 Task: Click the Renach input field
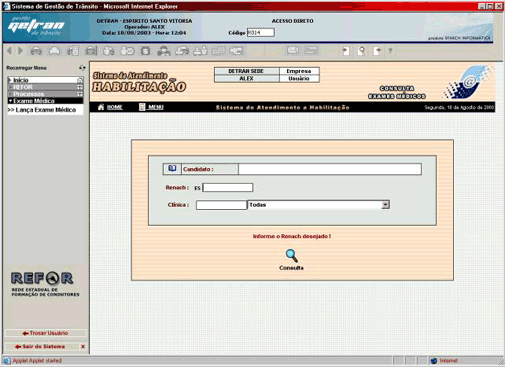(x=228, y=188)
